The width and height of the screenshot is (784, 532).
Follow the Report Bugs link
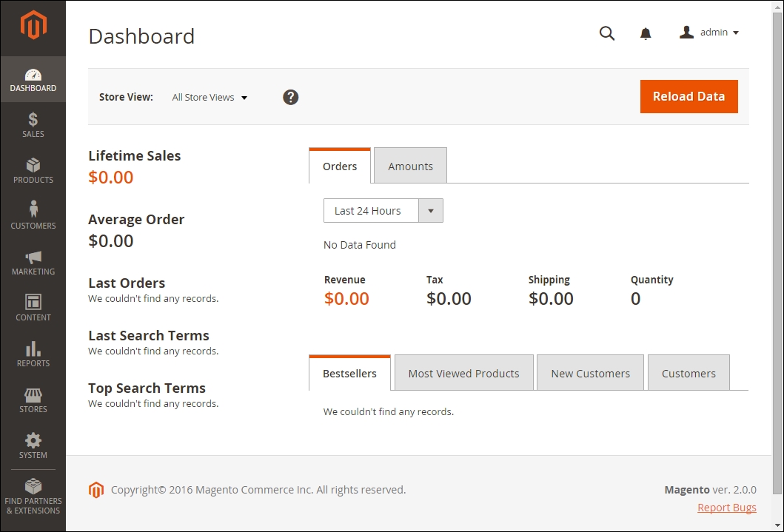(x=726, y=508)
